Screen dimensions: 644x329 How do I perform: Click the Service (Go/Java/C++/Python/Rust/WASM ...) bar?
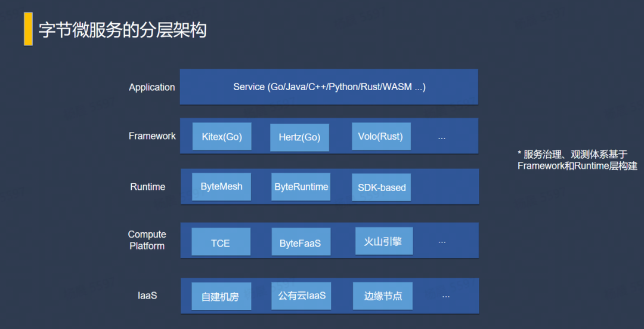(329, 87)
